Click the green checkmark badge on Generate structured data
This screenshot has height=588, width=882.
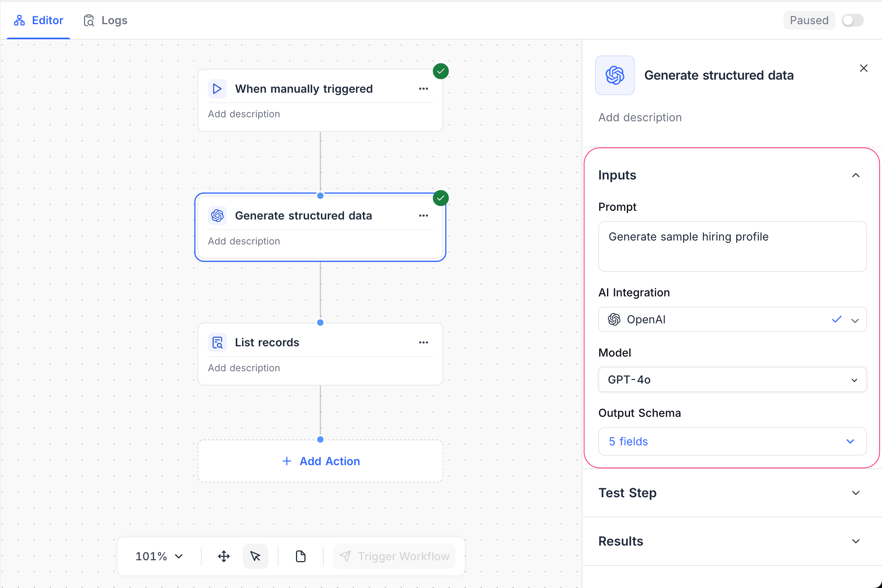pos(440,198)
